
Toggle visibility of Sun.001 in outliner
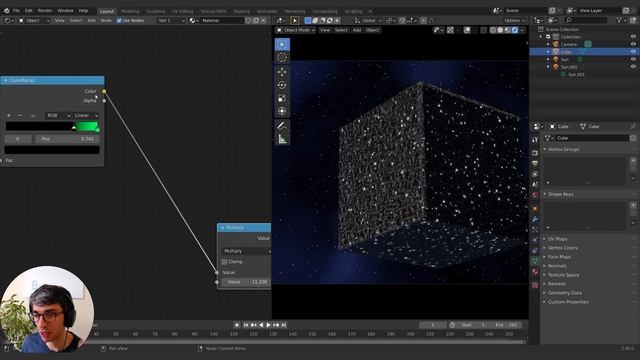(633, 67)
